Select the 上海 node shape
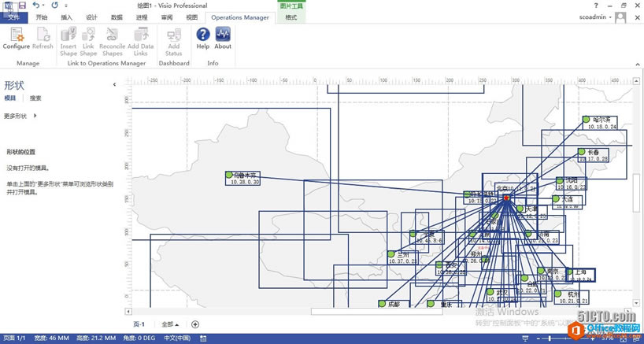The image size is (644, 344). click(x=580, y=275)
